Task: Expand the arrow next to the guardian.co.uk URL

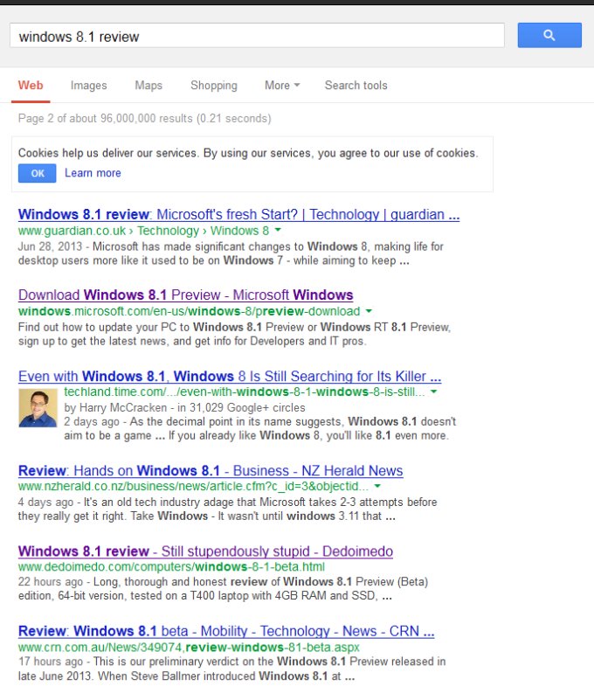Action: click(278, 230)
